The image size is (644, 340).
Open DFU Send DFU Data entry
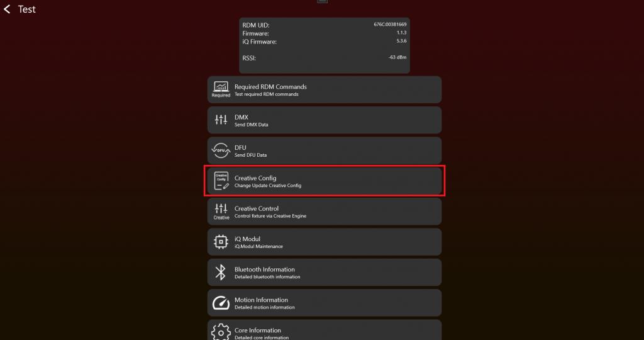point(325,150)
